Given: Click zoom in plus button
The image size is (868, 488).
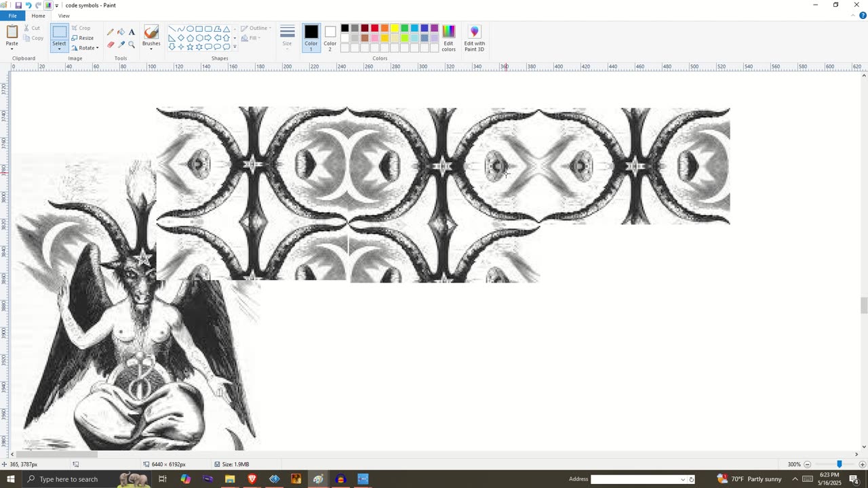Looking at the screenshot, I should tap(862, 464).
